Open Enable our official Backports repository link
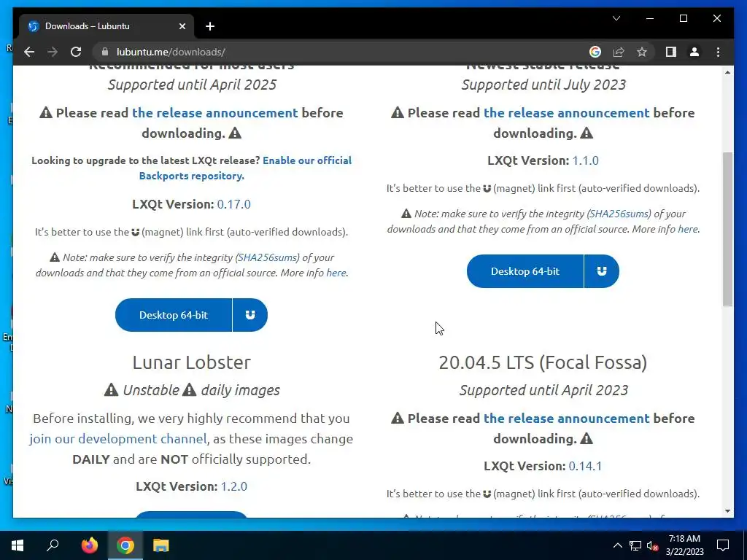Screen dimensions: 747x560 tap(245, 168)
